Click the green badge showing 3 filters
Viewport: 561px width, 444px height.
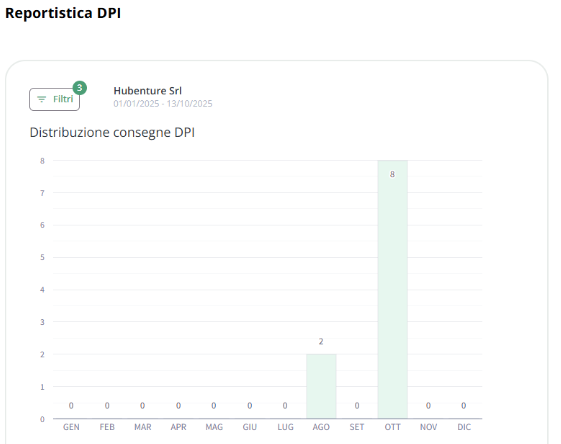(79, 88)
